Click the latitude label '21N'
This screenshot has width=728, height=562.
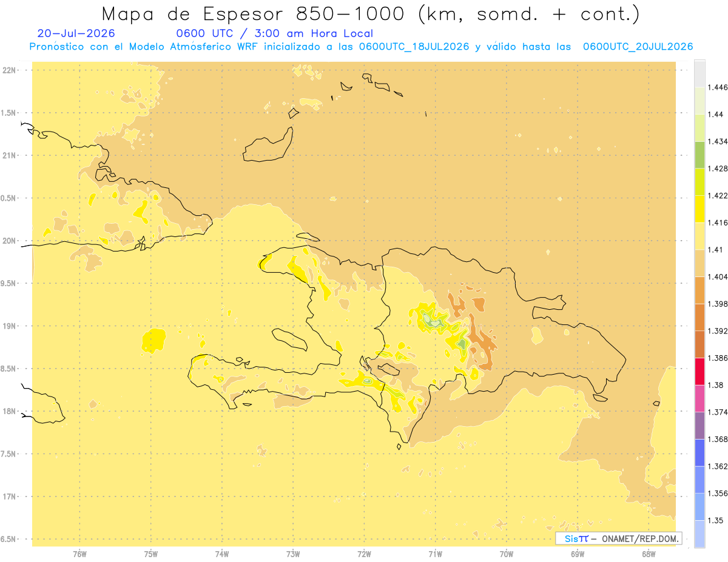[10, 155]
